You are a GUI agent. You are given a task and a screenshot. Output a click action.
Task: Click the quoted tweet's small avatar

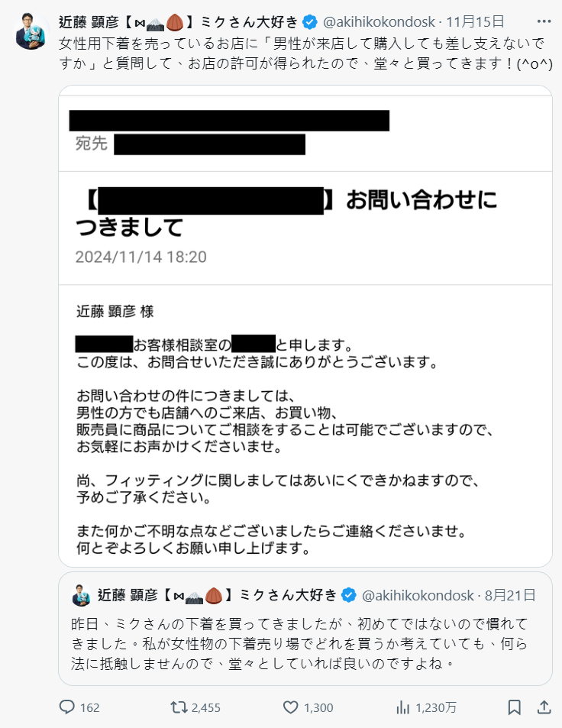click(81, 595)
